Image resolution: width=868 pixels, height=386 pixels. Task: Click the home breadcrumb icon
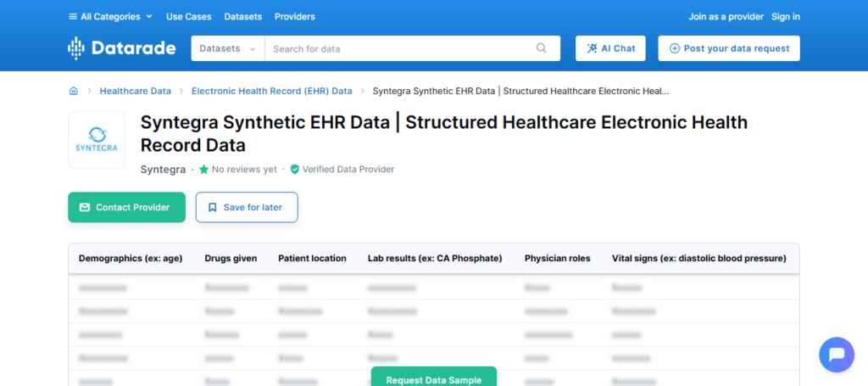coord(73,91)
